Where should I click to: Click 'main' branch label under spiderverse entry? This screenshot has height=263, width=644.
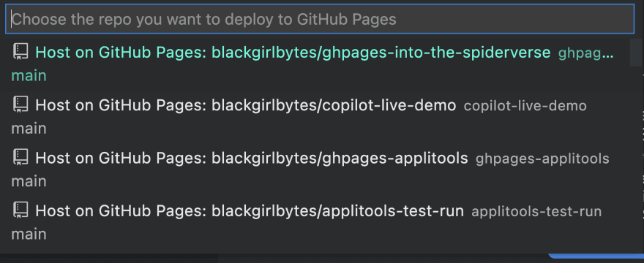pos(29,76)
